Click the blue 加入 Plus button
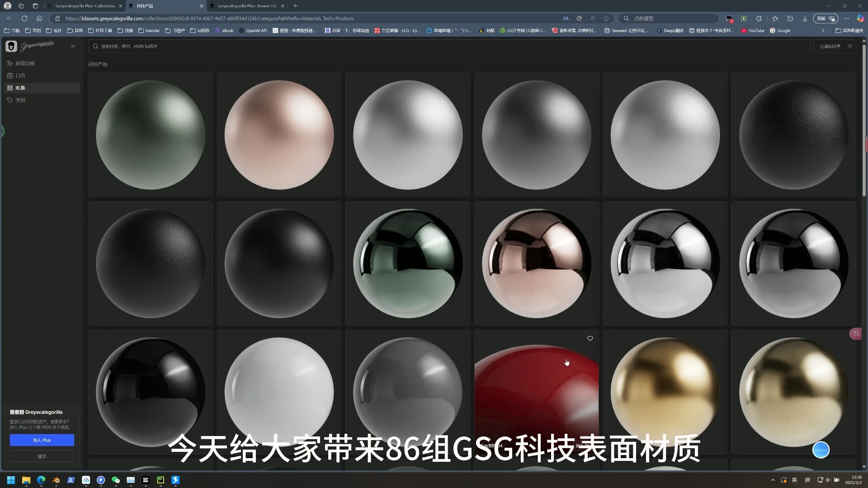The height and width of the screenshot is (488, 868). [42, 440]
